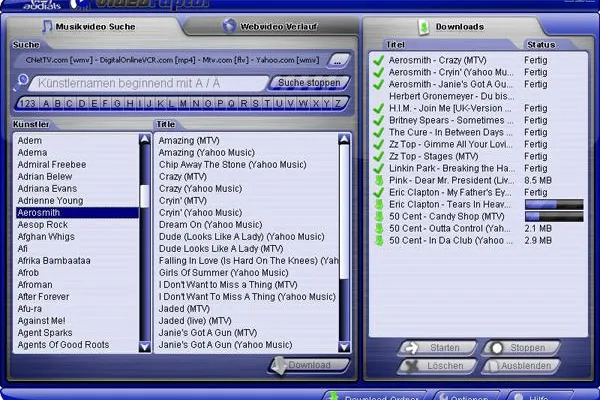Select H.I.M. - Join Me download row

(478, 108)
